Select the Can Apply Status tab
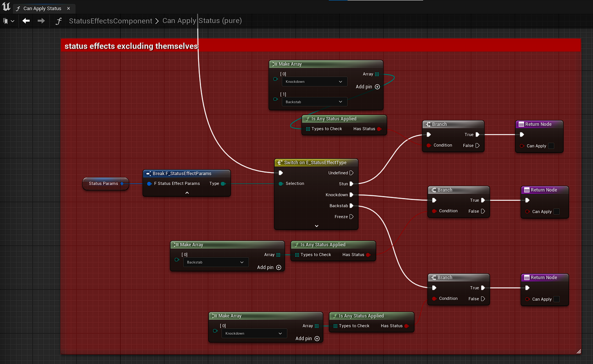Image resolution: width=593 pixels, height=364 pixels. click(42, 8)
